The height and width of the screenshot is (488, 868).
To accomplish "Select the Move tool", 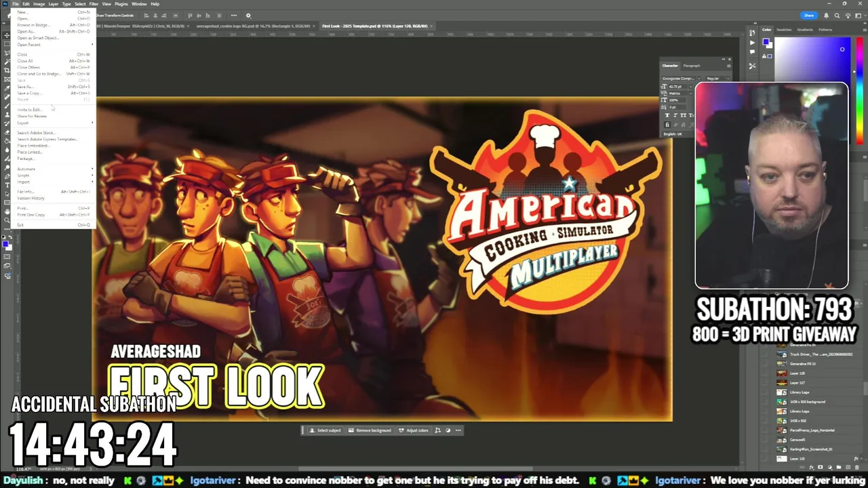I will point(6,35).
